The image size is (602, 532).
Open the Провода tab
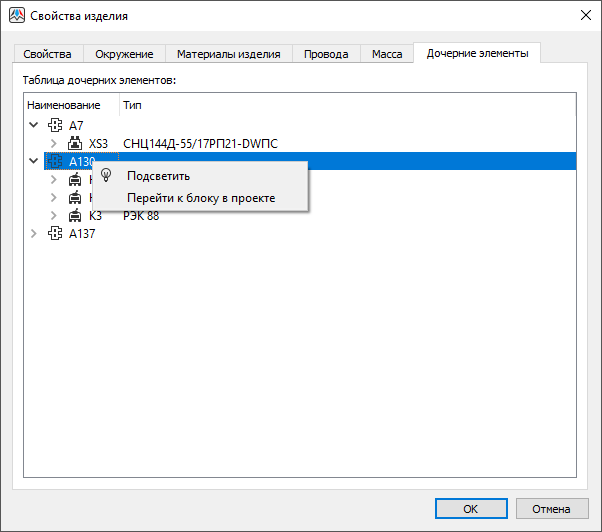click(326, 54)
